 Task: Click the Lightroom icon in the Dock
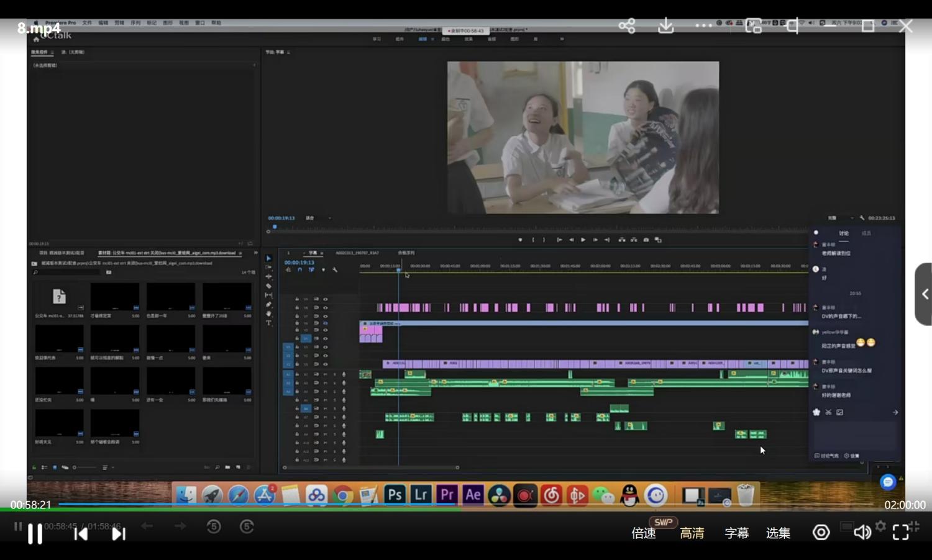pyautogui.click(x=421, y=495)
